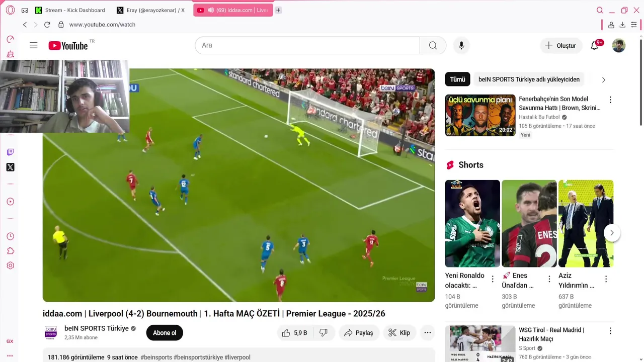
Task: Open browser profile account icon
Action: pos(611,25)
